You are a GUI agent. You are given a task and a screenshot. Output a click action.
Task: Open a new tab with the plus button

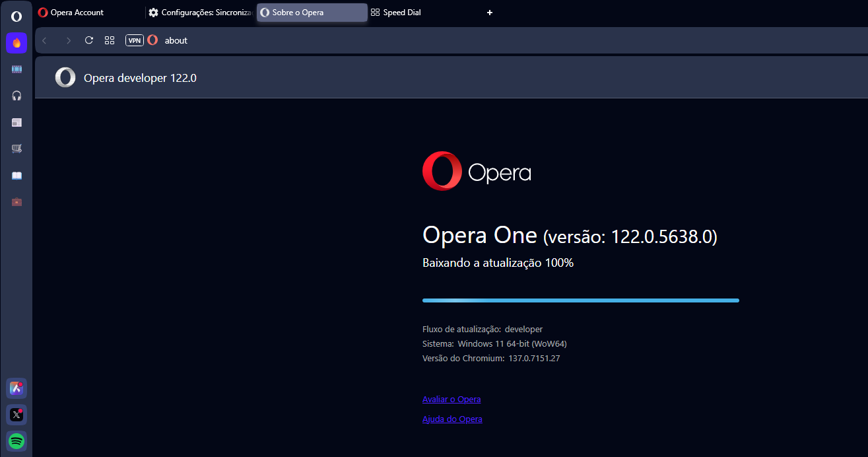pyautogui.click(x=490, y=13)
